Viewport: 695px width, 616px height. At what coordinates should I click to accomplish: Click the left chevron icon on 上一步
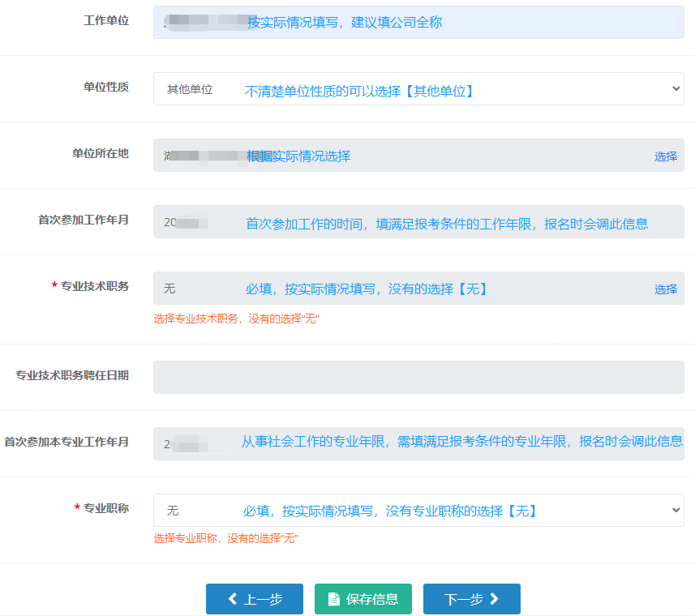[232, 599]
